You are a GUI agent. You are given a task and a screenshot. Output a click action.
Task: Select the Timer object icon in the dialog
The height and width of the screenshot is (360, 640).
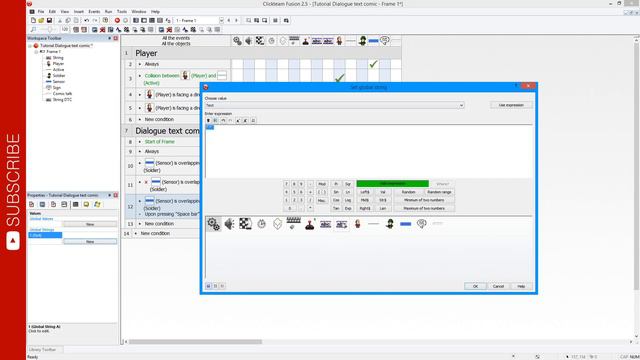(x=262, y=224)
